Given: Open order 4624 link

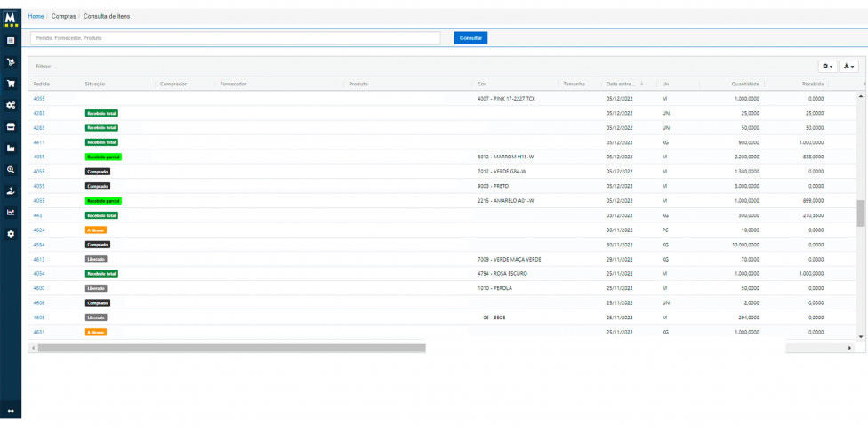Looking at the screenshot, I should pos(39,230).
